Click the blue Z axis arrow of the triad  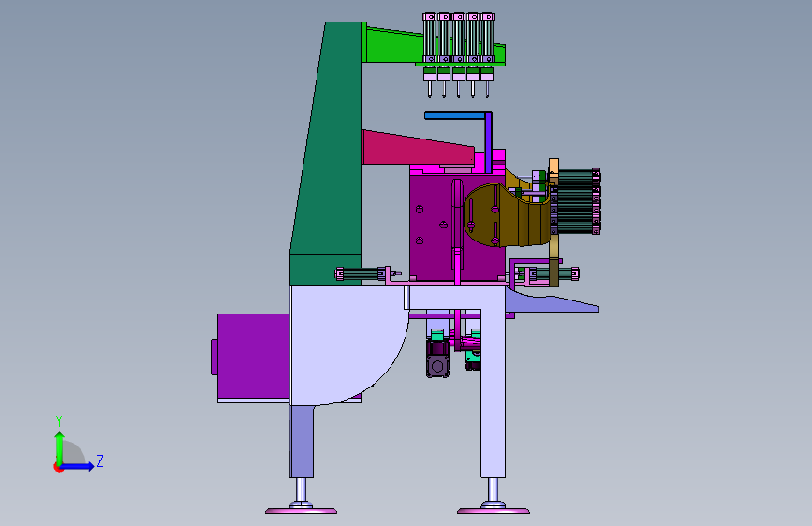click(x=78, y=466)
